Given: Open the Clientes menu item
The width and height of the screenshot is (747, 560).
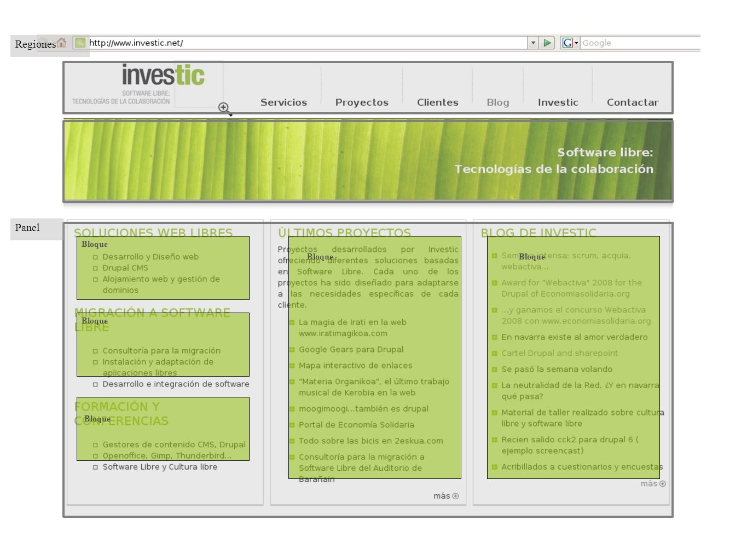Looking at the screenshot, I should pos(437,102).
